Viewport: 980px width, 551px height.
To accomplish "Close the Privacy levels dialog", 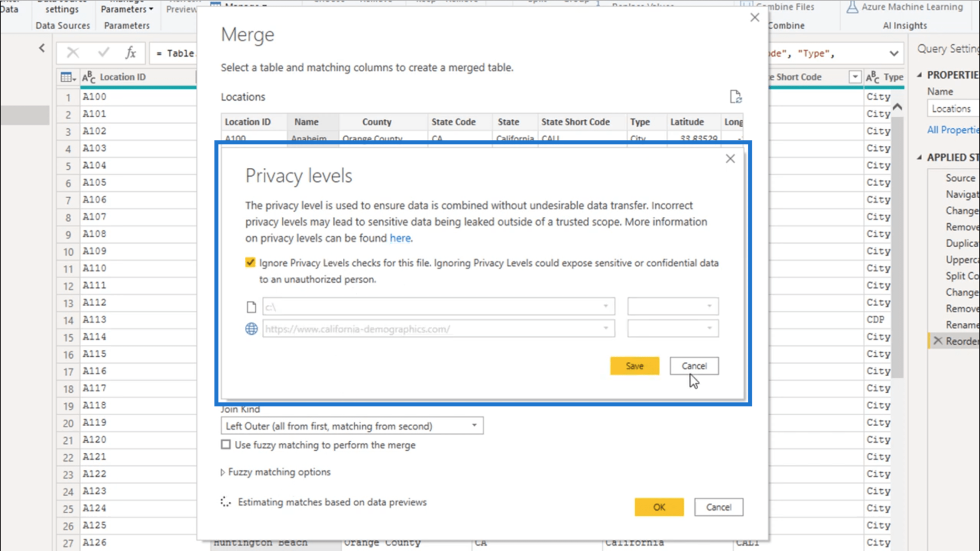I will click(730, 159).
